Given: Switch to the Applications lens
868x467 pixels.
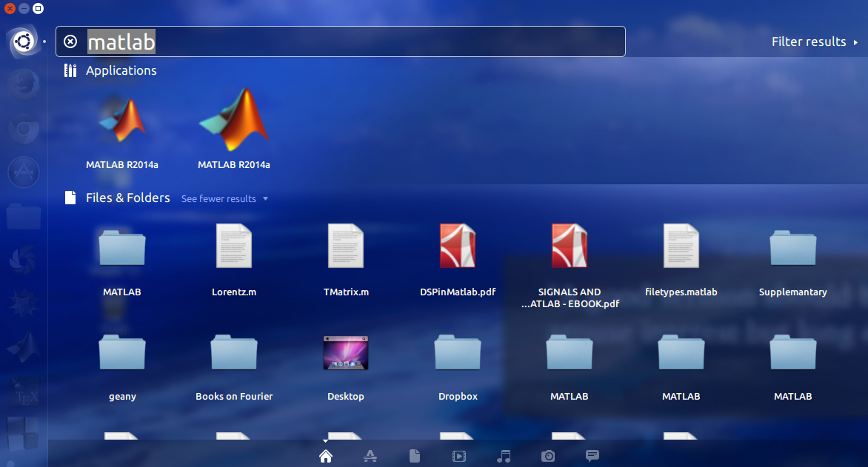Looking at the screenshot, I should coord(370,456).
